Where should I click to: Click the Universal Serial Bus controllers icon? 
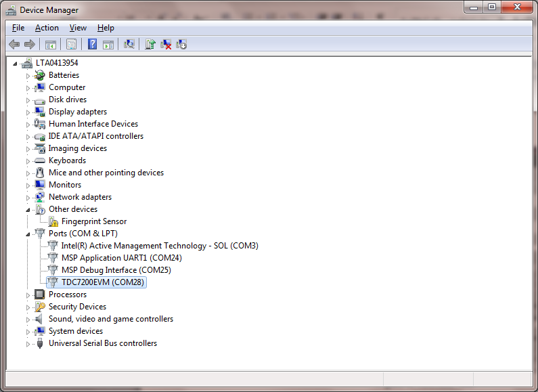click(x=40, y=343)
